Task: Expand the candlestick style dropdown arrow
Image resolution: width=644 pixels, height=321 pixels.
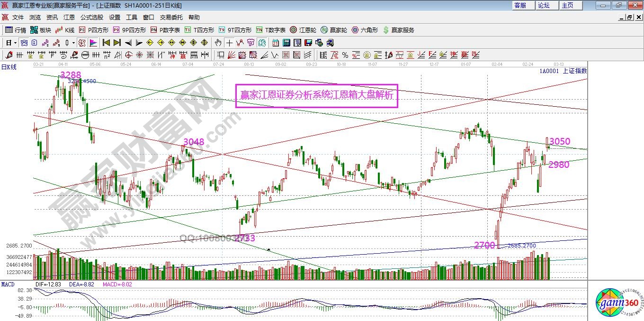Action: click(x=73, y=43)
